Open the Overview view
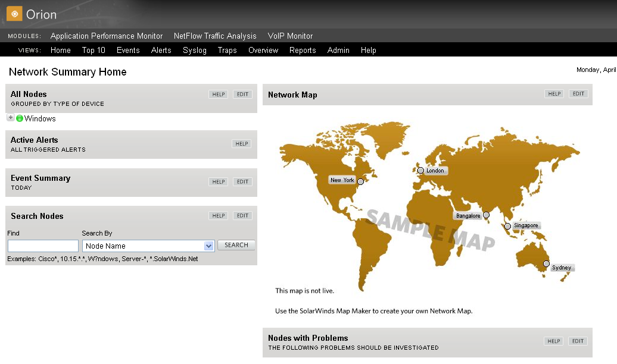The width and height of the screenshot is (617, 364). tap(263, 51)
